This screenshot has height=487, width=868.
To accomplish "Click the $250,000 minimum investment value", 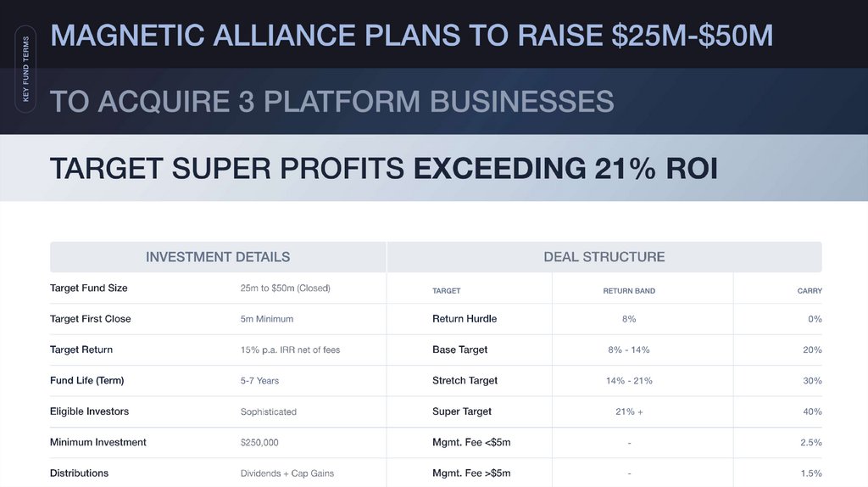I will click(x=259, y=443).
